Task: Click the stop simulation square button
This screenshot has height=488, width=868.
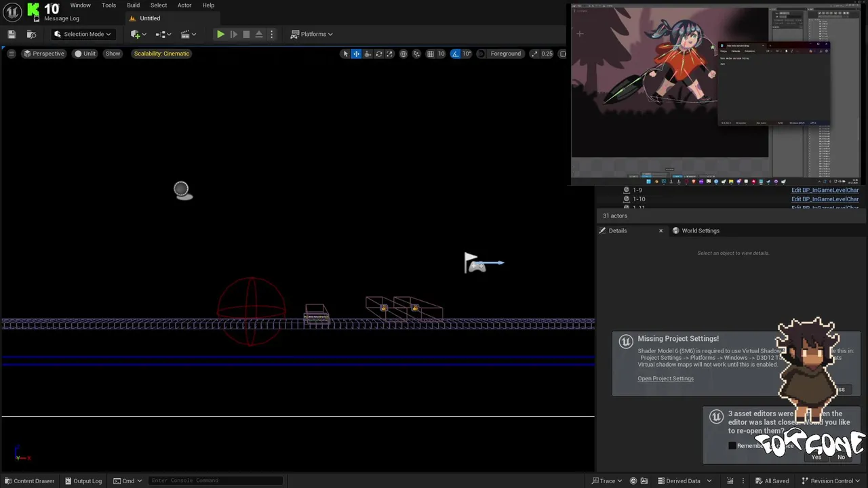Action: click(x=246, y=34)
